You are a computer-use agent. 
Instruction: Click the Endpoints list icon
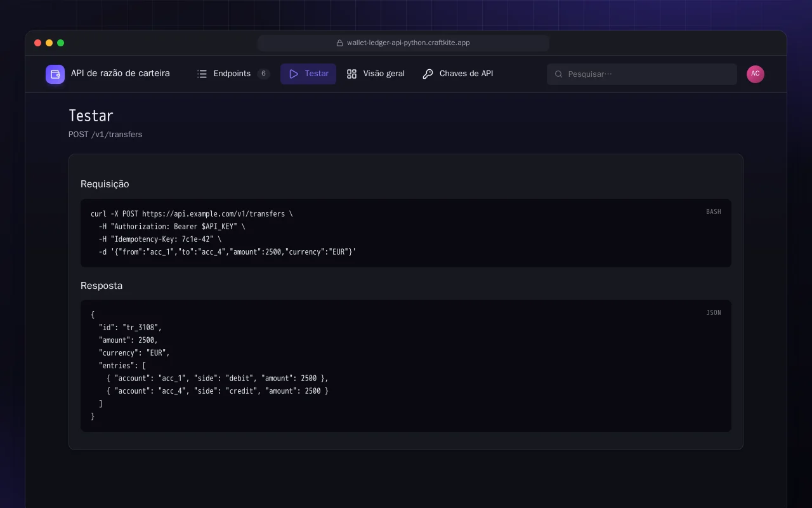coord(202,74)
